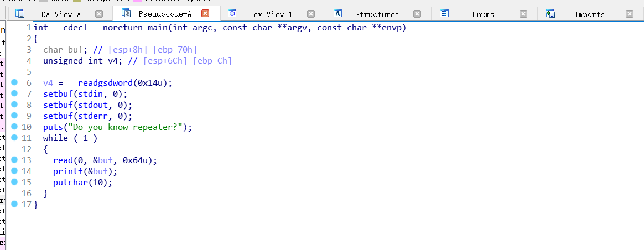The height and width of the screenshot is (250, 644).
Task: Click the Structures tab icon
Action: (338, 13)
